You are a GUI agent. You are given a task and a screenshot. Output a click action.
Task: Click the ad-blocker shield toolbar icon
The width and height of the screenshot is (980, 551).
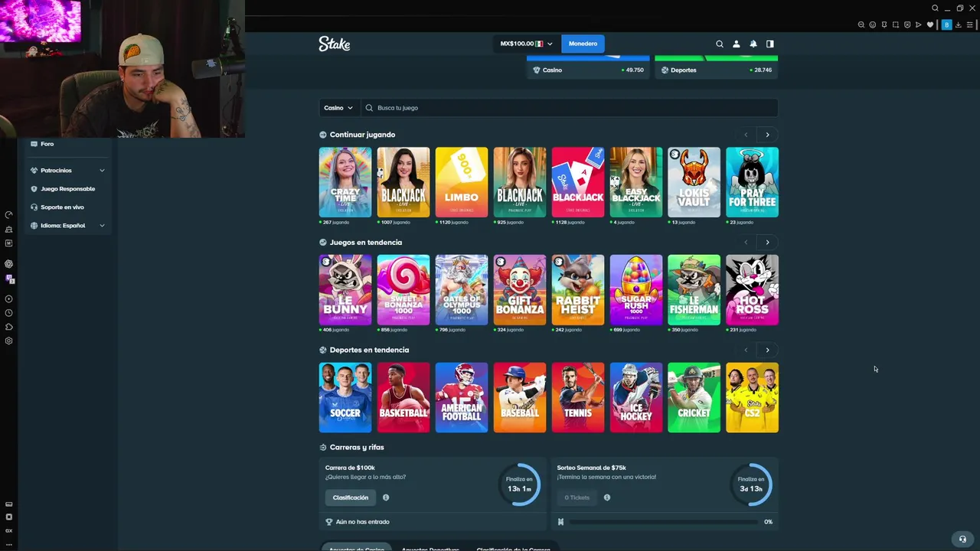pos(907,24)
